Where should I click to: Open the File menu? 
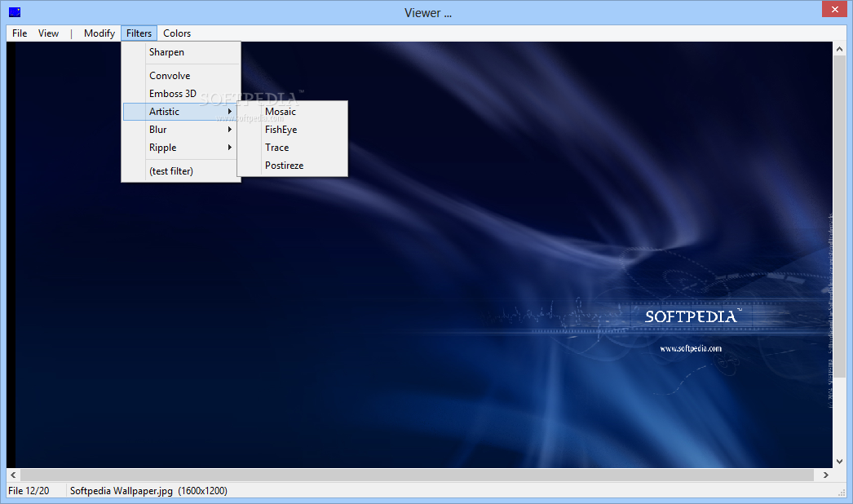[20, 33]
